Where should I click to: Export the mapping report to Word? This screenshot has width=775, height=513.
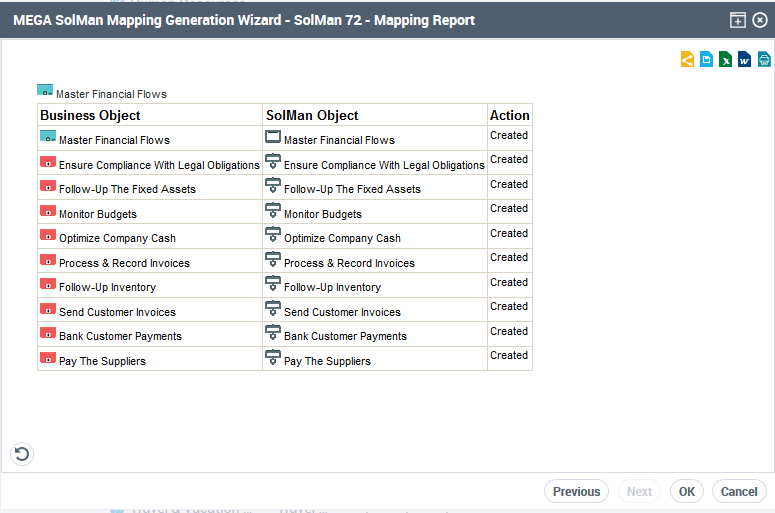click(x=744, y=60)
